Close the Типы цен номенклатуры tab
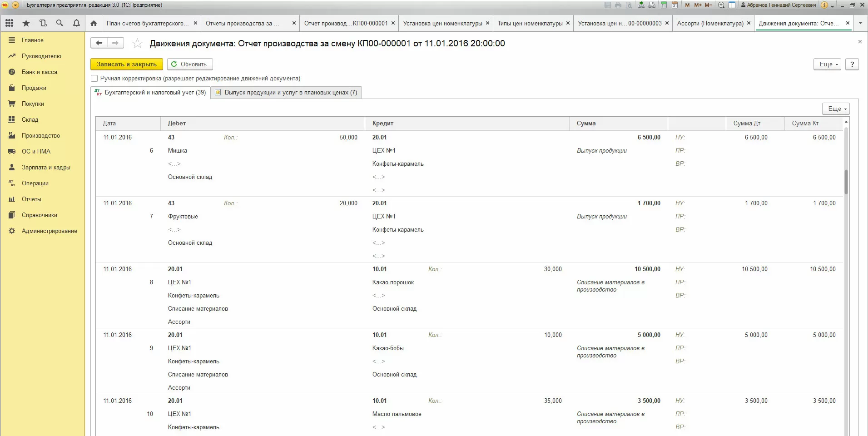The width and height of the screenshot is (868, 436). click(568, 23)
